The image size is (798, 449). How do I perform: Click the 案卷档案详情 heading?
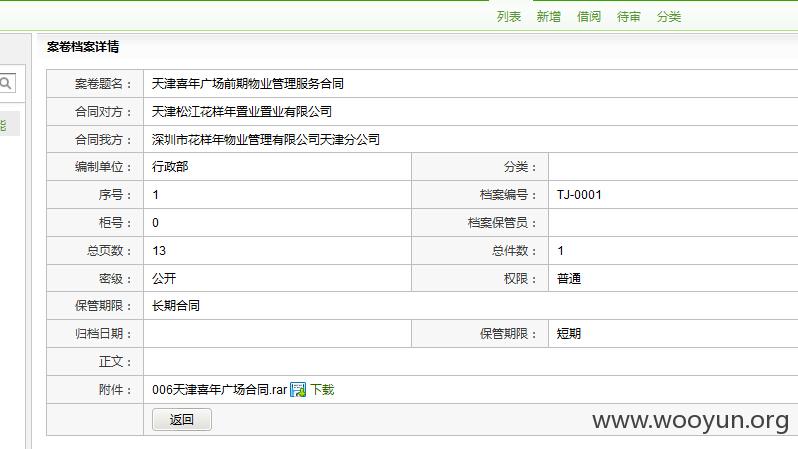pos(83,47)
